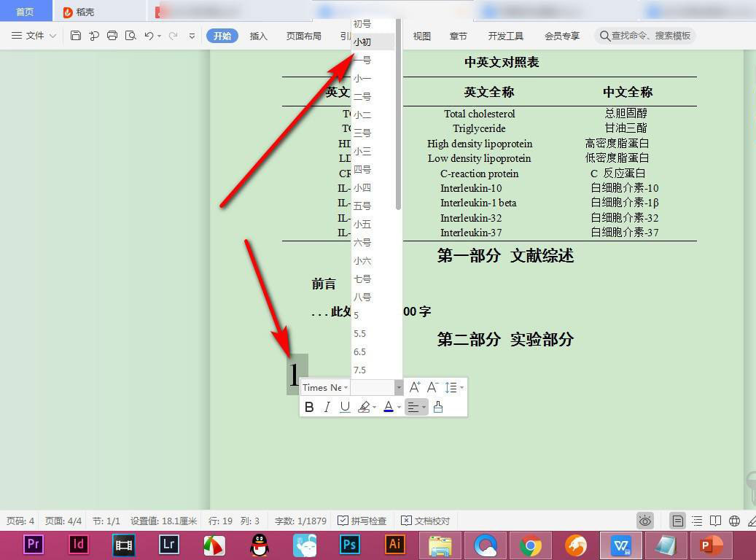This screenshot has width=756, height=560.
Task: Click the Underline icon in mini toolbar
Action: click(x=345, y=407)
